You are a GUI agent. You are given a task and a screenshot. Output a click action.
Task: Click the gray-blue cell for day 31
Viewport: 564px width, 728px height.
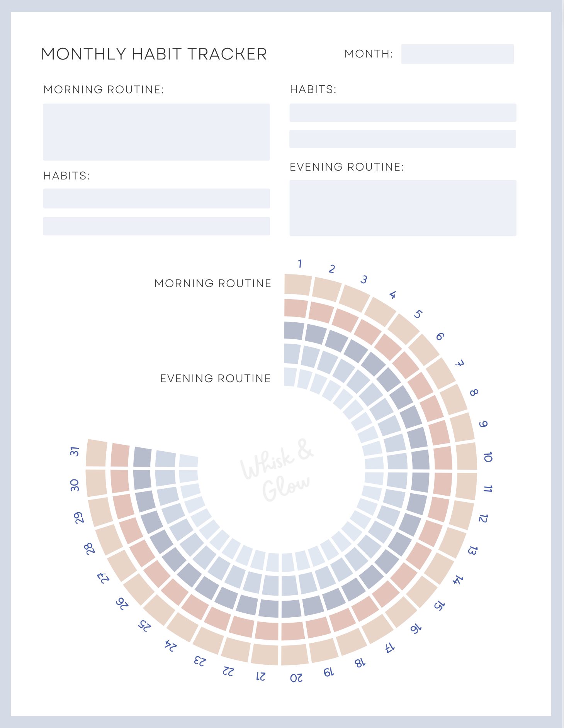tap(143, 457)
